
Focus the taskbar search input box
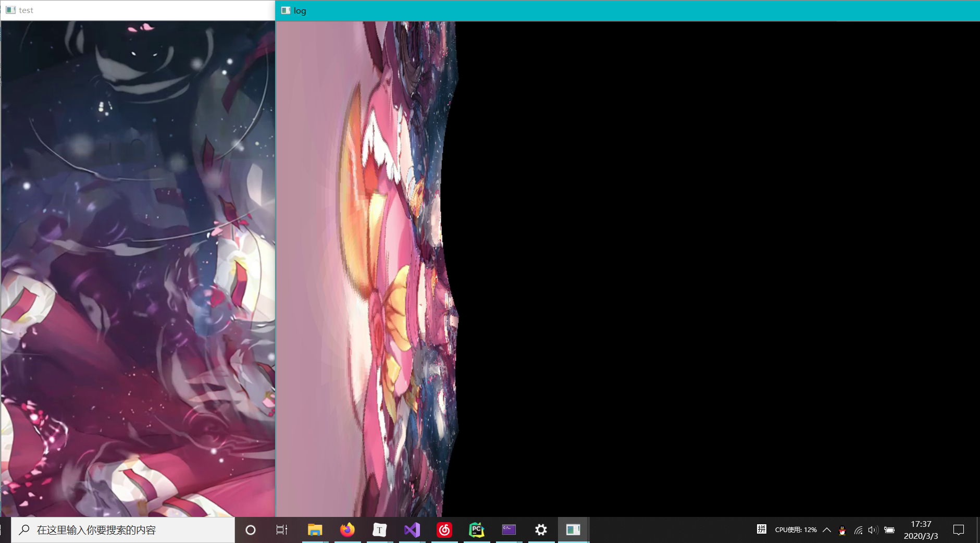(123, 530)
